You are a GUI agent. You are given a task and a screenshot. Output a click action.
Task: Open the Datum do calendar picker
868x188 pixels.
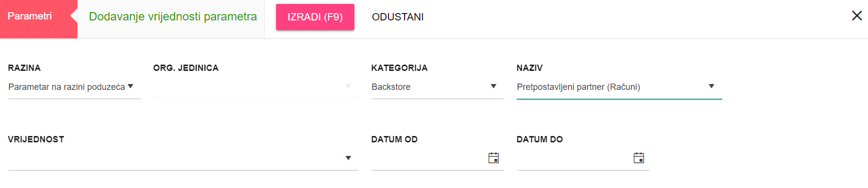pyautogui.click(x=639, y=158)
